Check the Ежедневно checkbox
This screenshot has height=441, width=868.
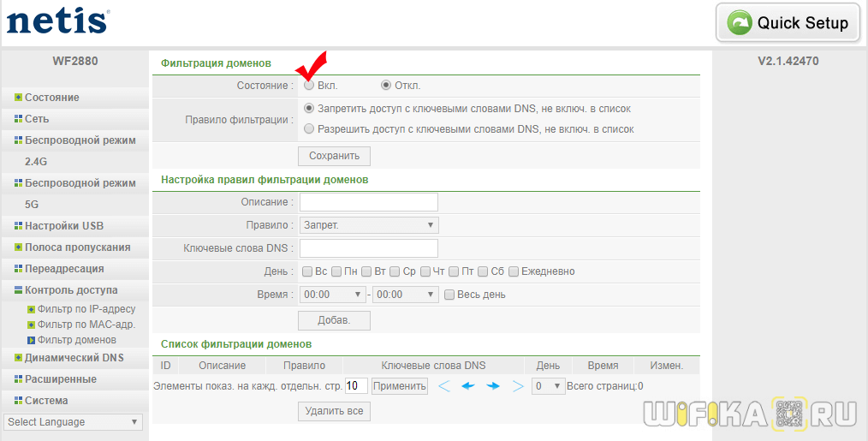click(x=514, y=271)
